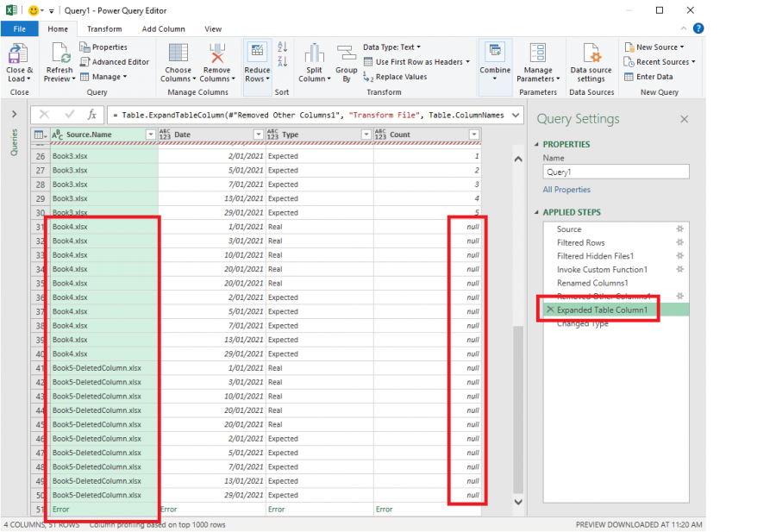Click the Combine icon
776x532 pixels.
coord(494,53)
